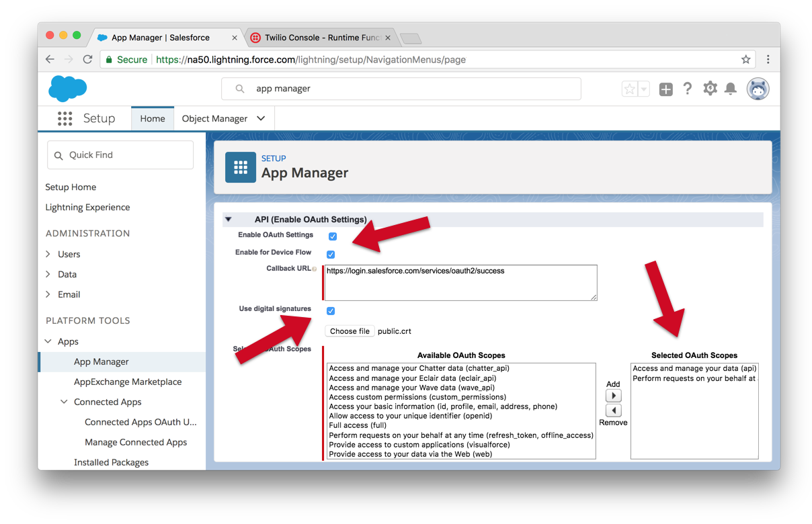Collapse the Apps tree item

48,341
